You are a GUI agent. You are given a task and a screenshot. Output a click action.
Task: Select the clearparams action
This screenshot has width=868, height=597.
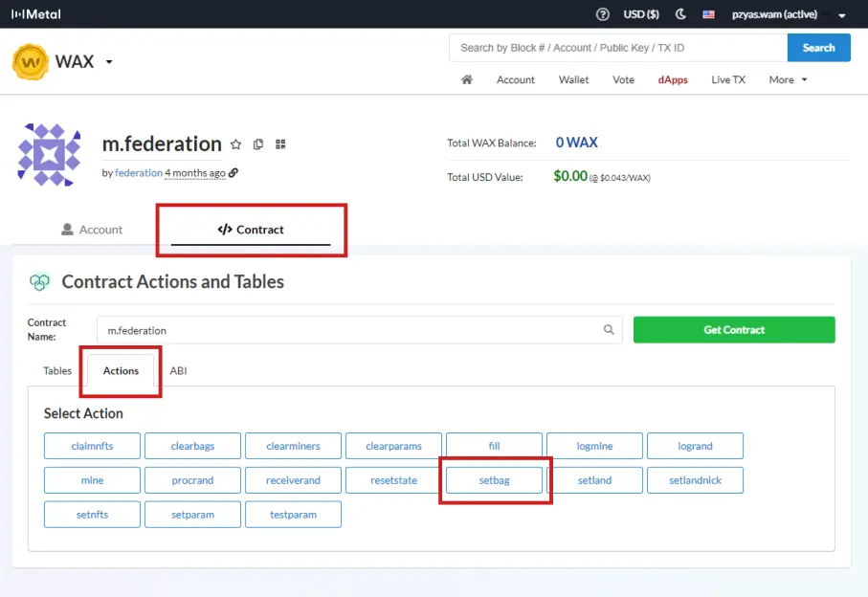[393, 446]
